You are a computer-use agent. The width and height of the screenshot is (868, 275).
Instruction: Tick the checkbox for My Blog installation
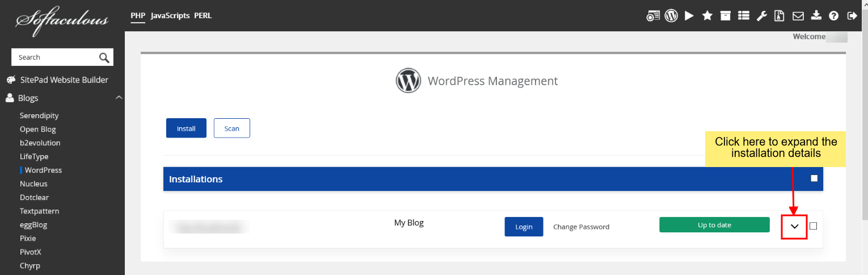(814, 226)
